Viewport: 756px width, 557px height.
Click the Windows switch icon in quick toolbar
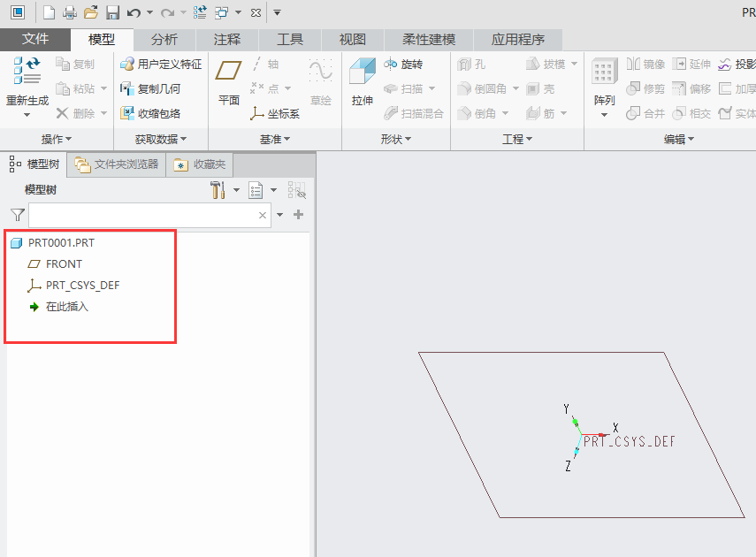221,12
